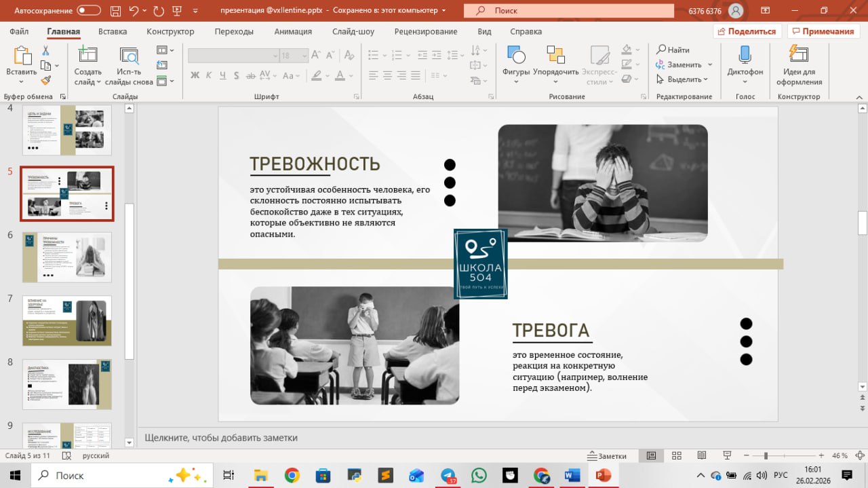The image size is (868, 488).
Task: Adjust the zoom slider handle
Action: pos(766,455)
